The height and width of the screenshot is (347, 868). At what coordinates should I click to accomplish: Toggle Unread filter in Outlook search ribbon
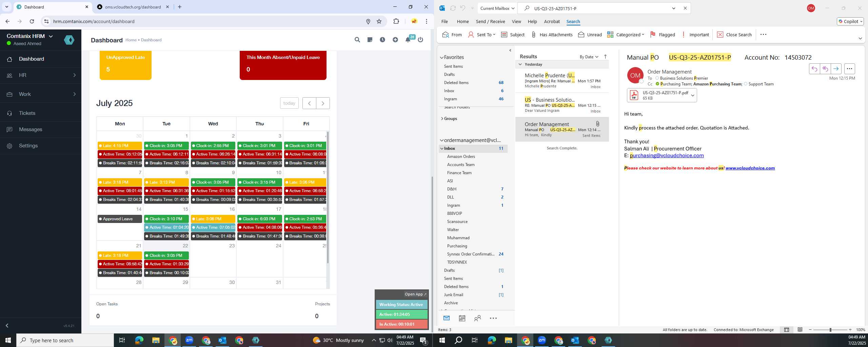(590, 35)
